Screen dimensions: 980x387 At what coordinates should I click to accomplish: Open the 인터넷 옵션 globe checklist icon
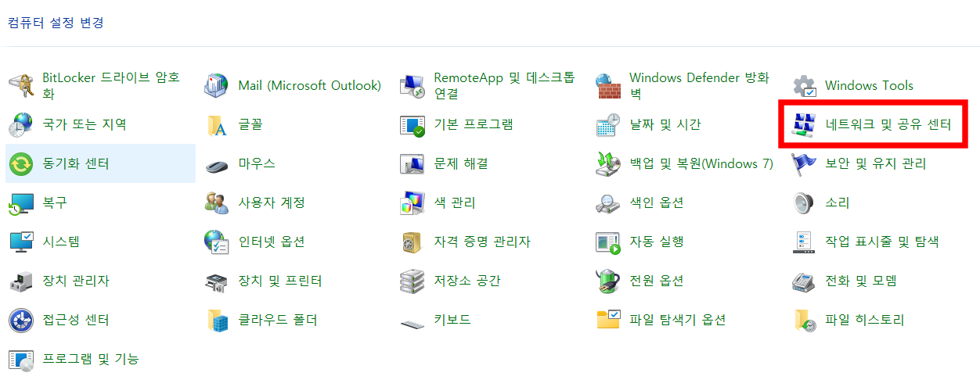[x=217, y=242]
